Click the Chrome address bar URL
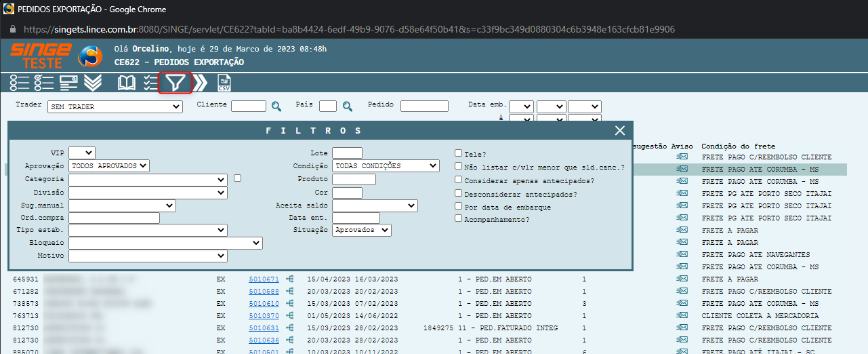Image resolution: width=868 pixels, height=354 pixels. click(349, 30)
